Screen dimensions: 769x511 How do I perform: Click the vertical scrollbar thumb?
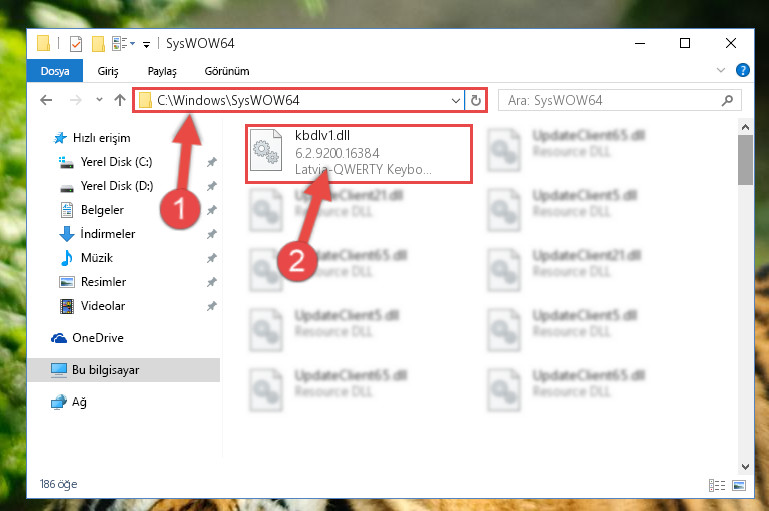click(745, 160)
